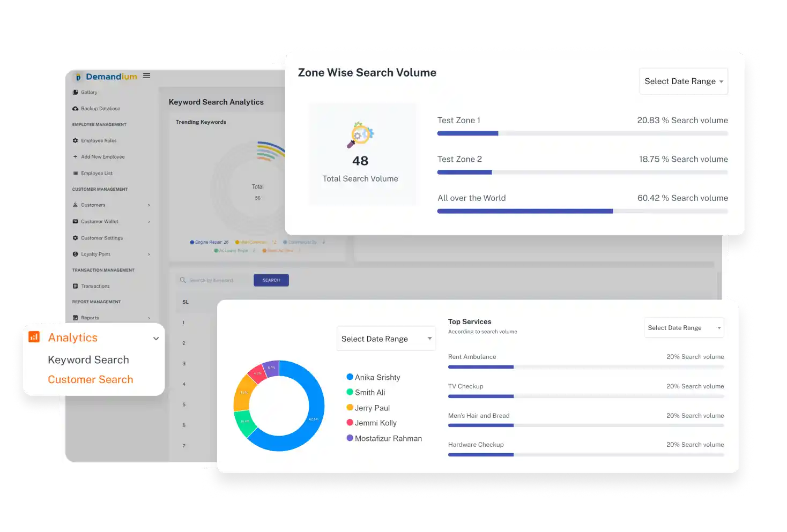Click '20.83 % Search volume' text
The width and height of the screenshot is (787, 532).
pyautogui.click(x=682, y=120)
